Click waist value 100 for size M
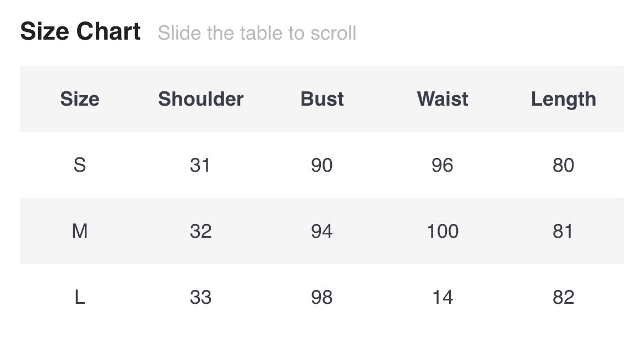This screenshot has width=644, height=350. coord(443,231)
